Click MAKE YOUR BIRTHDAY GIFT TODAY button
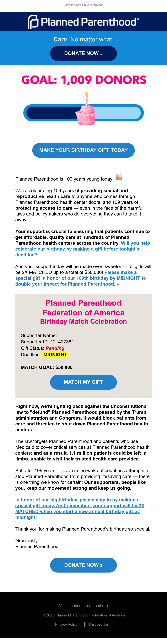This screenshot has width=167, height=644. point(83,150)
